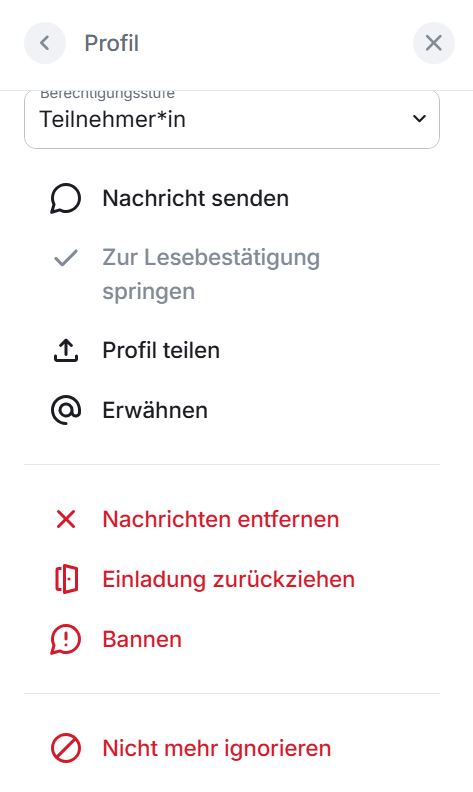This screenshot has height=792, width=473.
Task: Open the Berechtigungsstufe dropdown showing Teilnehmer*in
Action: pos(232,119)
